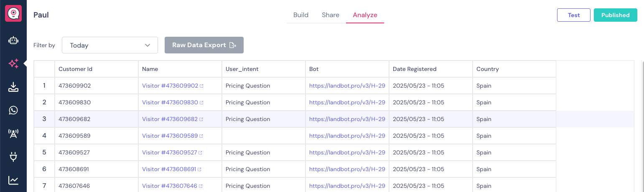The image size is (644, 192).
Task: Open the Visitor #473609682 link
Action: (170, 119)
